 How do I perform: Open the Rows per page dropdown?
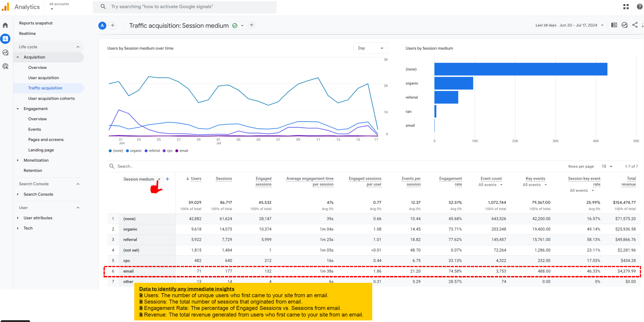pyautogui.click(x=607, y=166)
